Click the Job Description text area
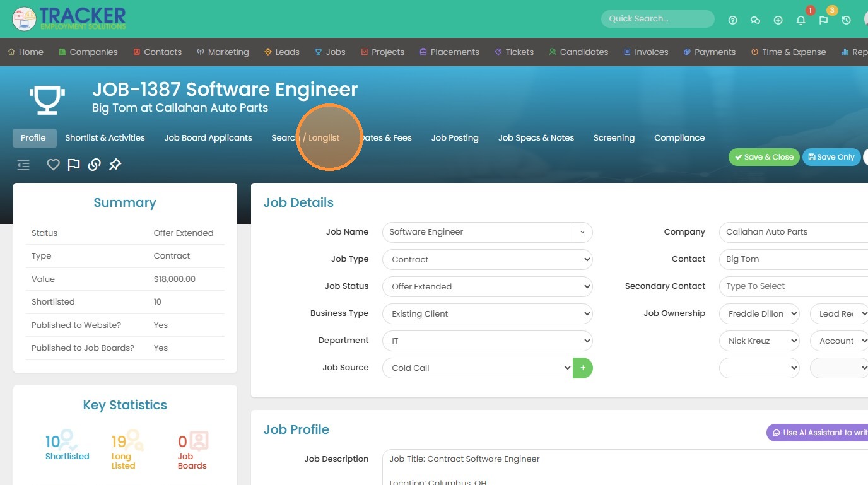This screenshot has width=868, height=485. (625, 467)
